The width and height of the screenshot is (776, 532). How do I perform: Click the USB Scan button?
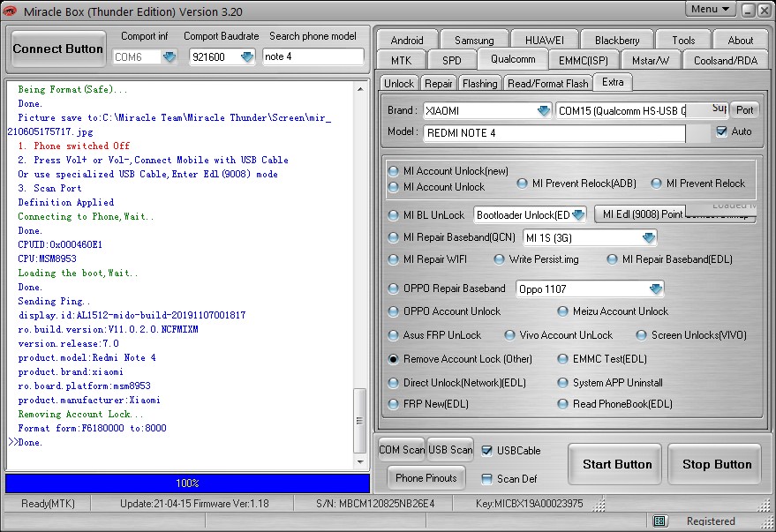[450, 449]
